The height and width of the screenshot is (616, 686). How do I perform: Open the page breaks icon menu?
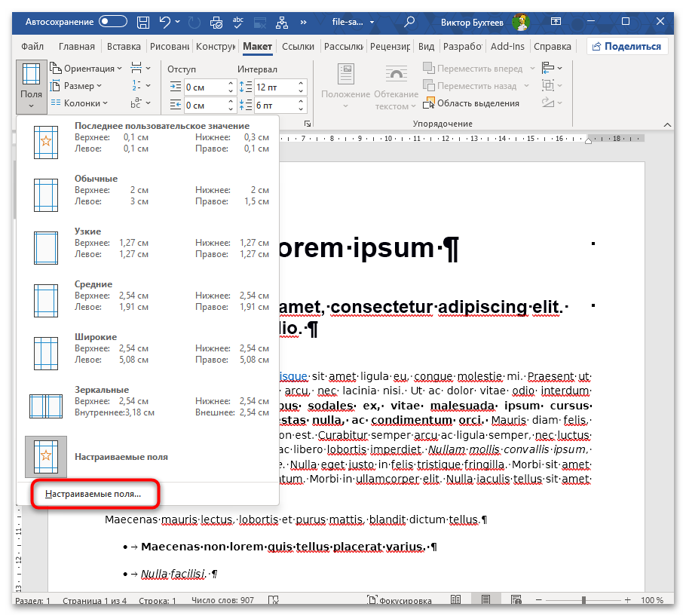coord(140,69)
